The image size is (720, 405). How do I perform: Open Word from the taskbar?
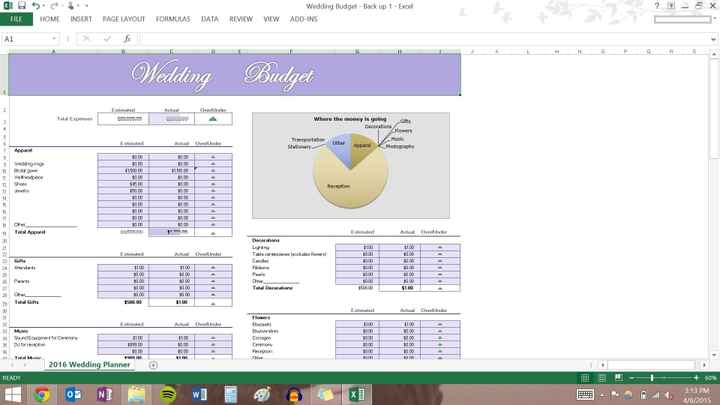(x=199, y=394)
